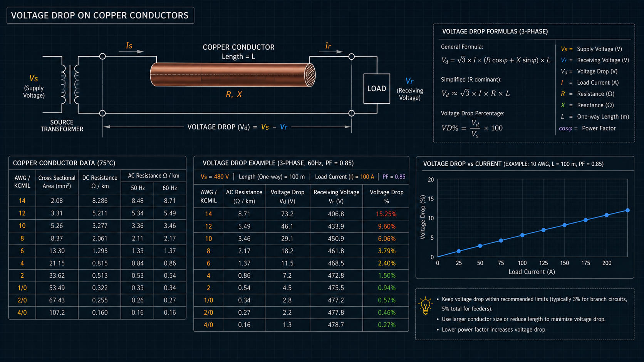The width and height of the screenshot is (644, 362).
Task: Click 'Vs = 480 V' parameter
Action: point(215,177)
